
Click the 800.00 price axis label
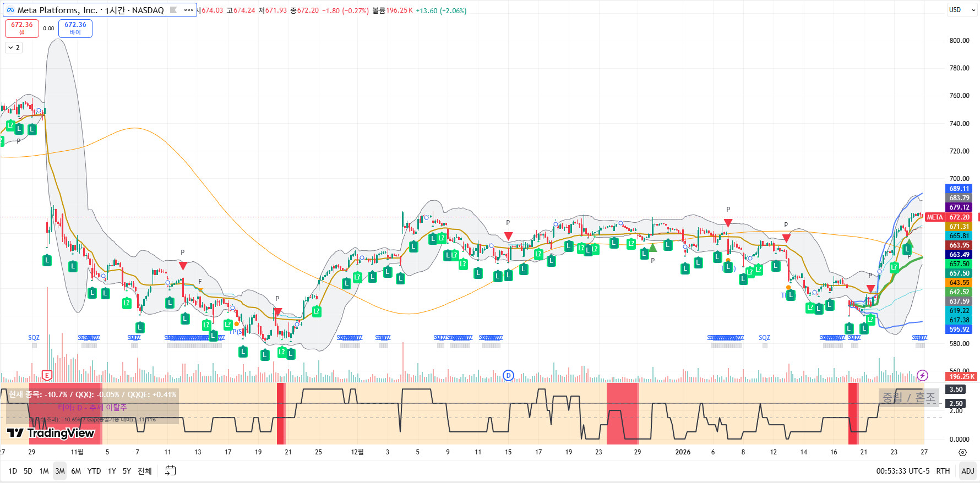959,41
